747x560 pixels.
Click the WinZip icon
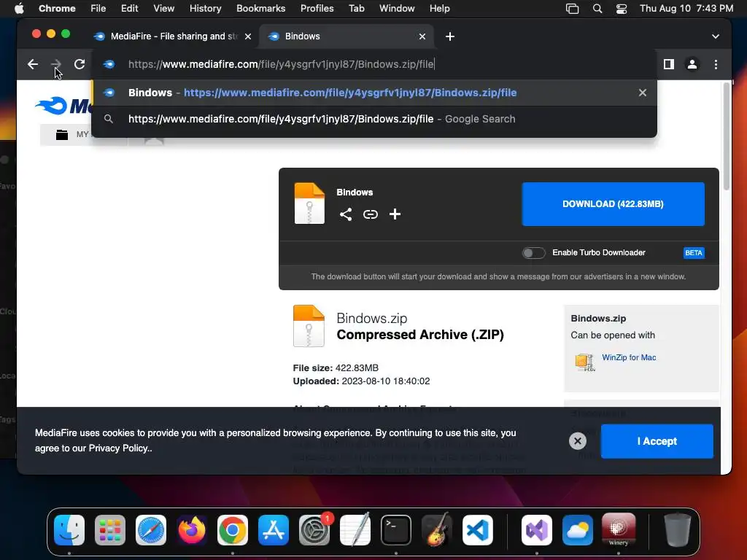584,362
